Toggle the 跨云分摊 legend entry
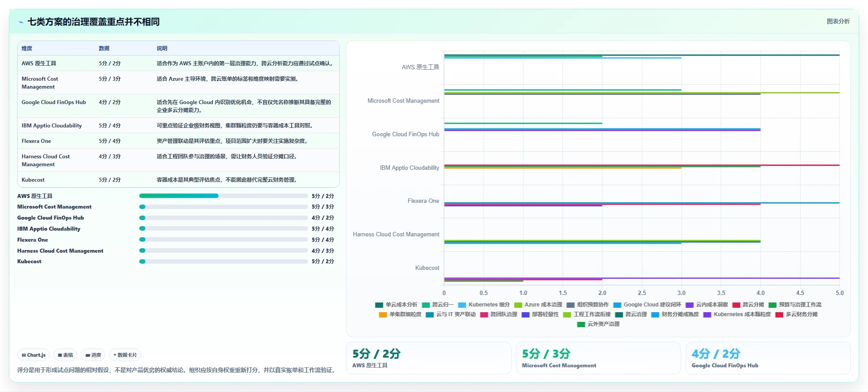 coord(748,305)
